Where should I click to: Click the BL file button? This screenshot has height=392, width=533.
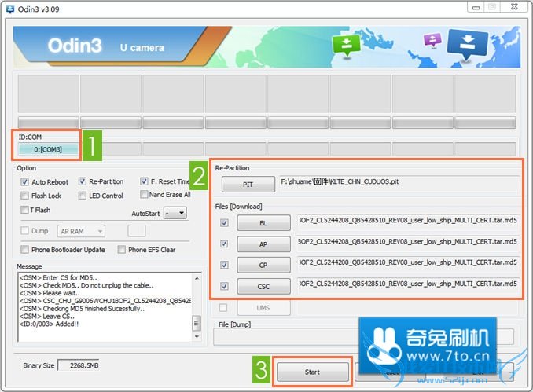click(x=264, y=223)
